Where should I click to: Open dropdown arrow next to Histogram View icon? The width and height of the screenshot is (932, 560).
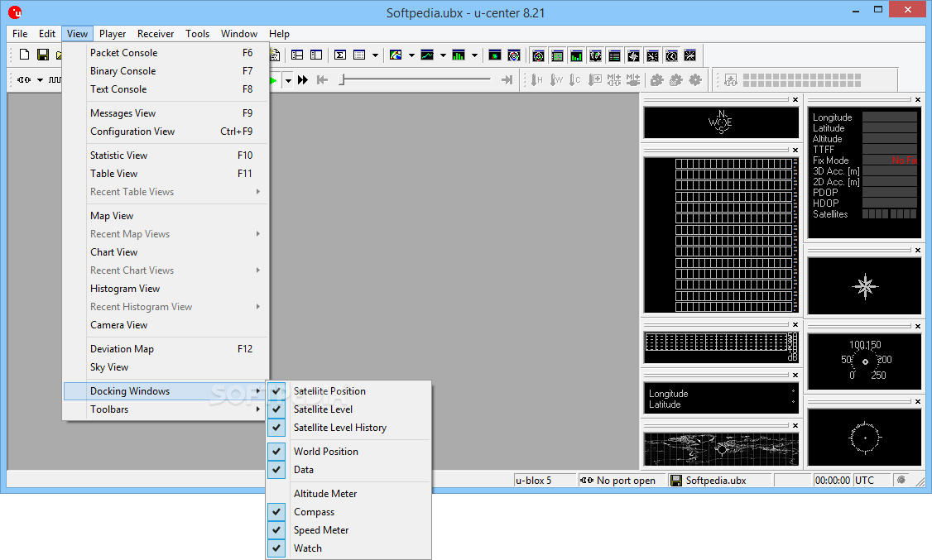tap(474, 55)
